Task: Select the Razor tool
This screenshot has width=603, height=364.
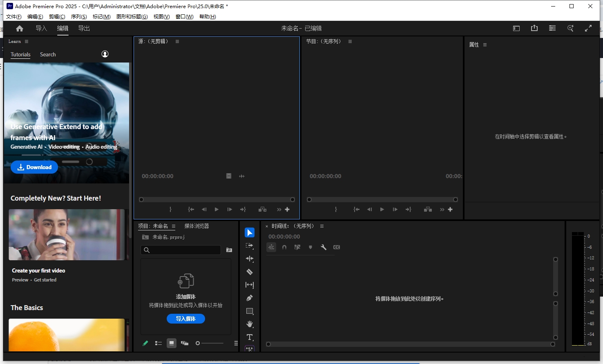Action: point(250,272)
